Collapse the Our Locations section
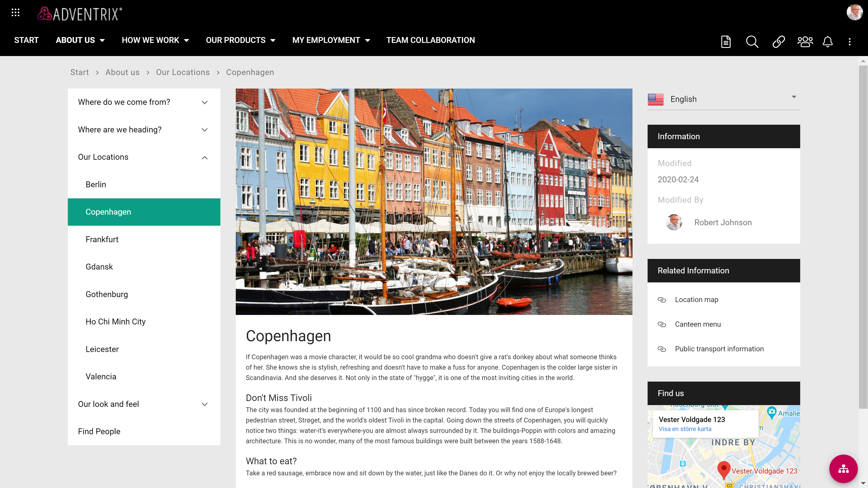The width and height of the screenshot is (868, 488). click(x=204, y=157)
